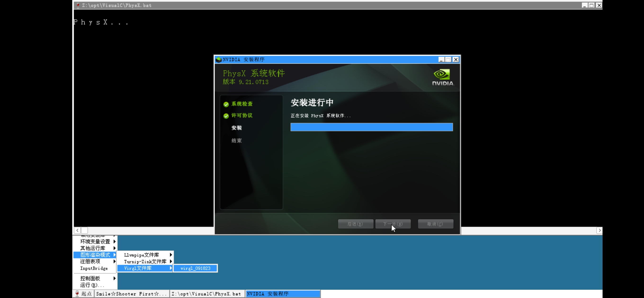This screenshot has width=644, height=298.
Task: Minimize the PhysX.bat console window
Action: pos(585,5)
